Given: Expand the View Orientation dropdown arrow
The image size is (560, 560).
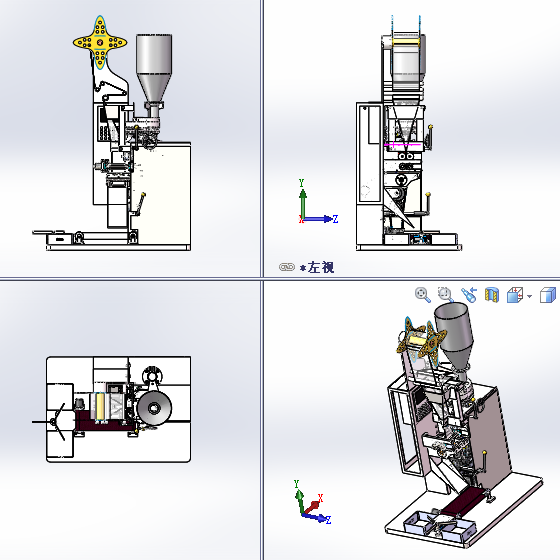Looking at the screenshot, I should point(529,296).
